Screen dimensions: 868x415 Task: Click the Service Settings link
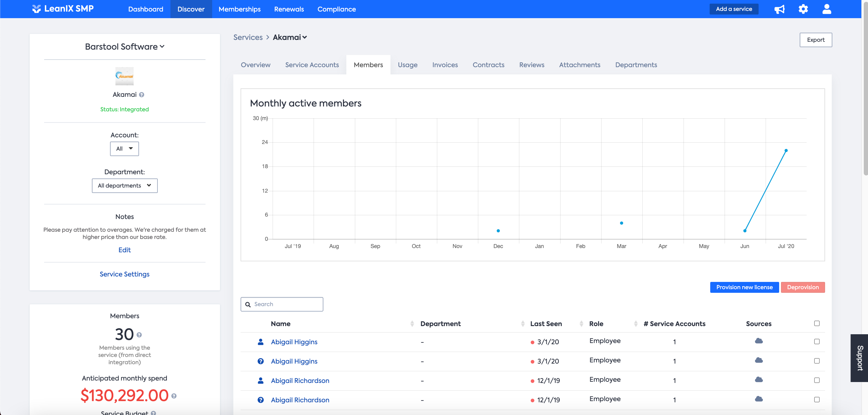(x=124, y=274)
